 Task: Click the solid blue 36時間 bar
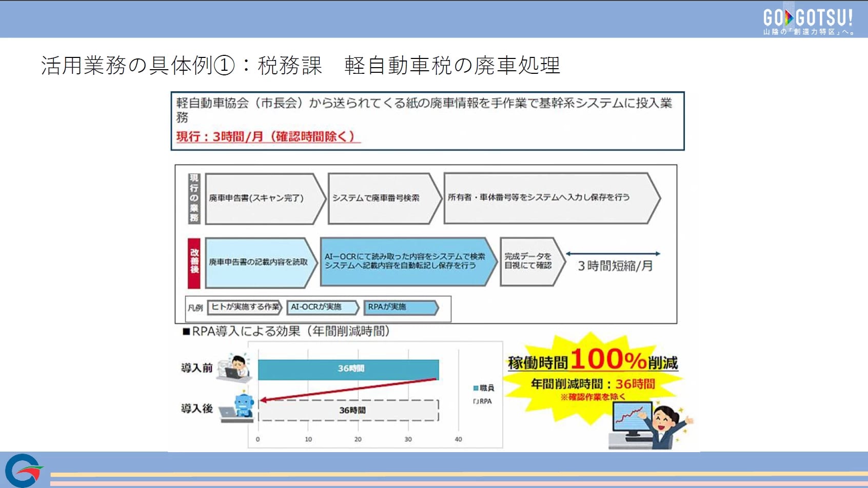[x=348, y=369]
